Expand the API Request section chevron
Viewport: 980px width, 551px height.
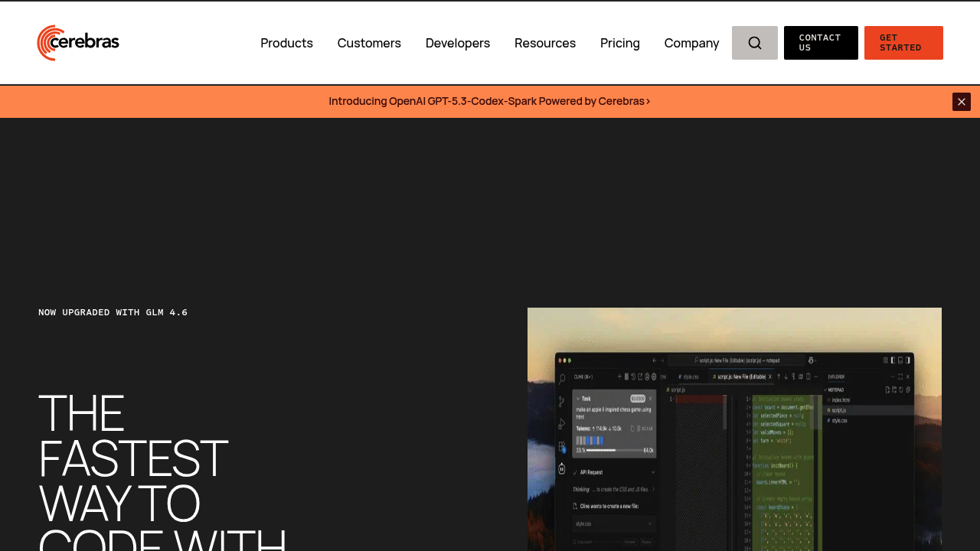point(653,473)
